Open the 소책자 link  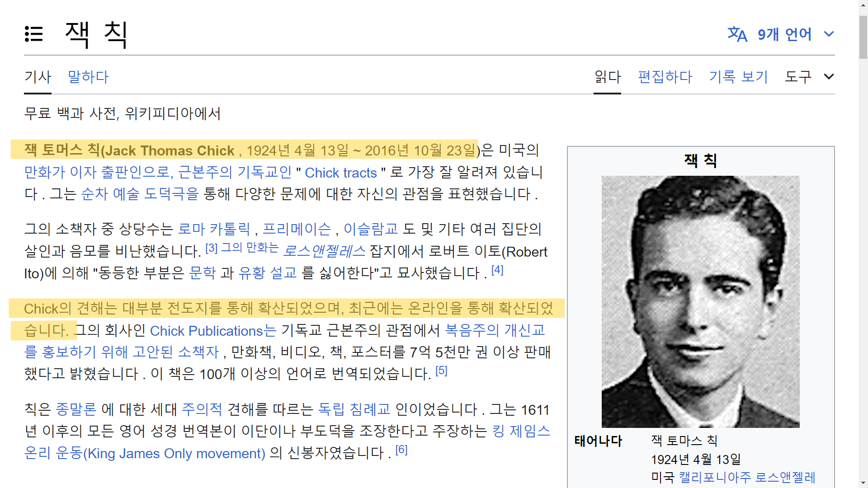198,352
